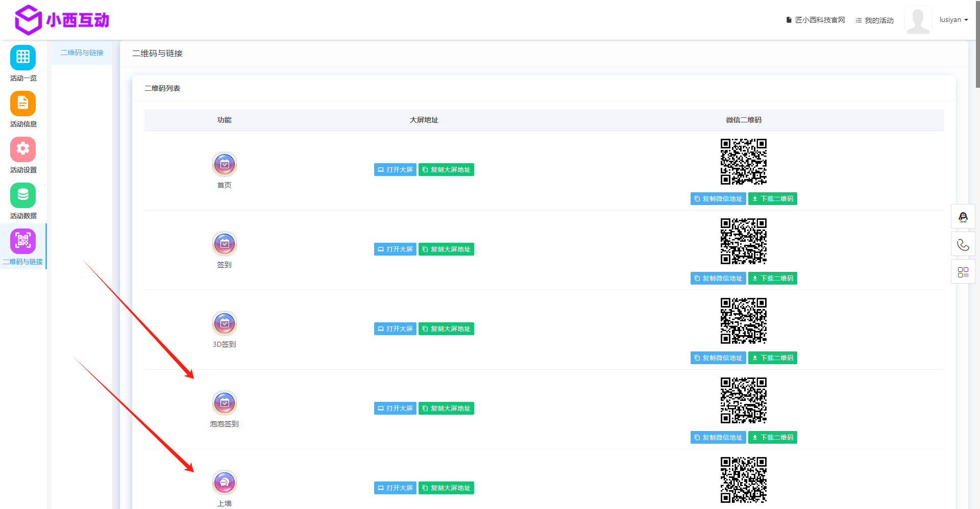Click 下载二维码 for 泡泡签到
980x509 pixels.
point(773,438)
